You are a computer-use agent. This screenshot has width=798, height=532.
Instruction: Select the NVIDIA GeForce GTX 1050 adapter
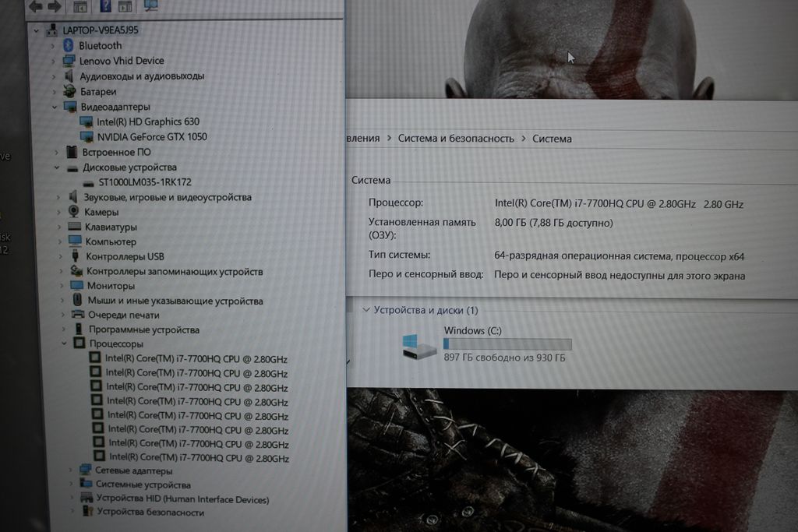[x=151, y=137]
